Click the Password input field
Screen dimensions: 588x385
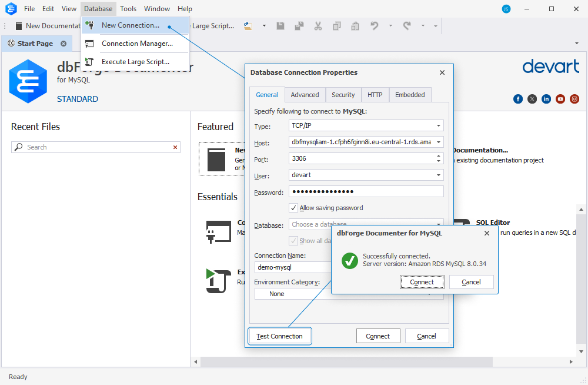366,191
